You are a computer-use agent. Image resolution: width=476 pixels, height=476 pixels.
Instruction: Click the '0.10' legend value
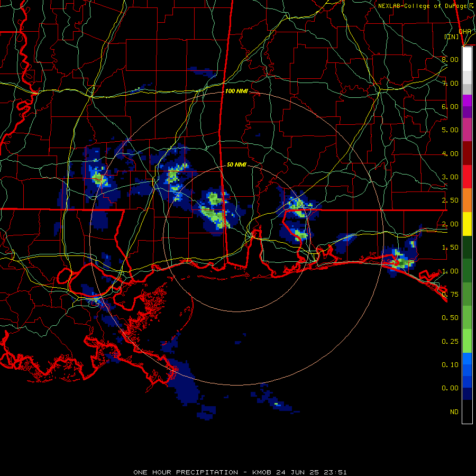[x=450, y=365]
